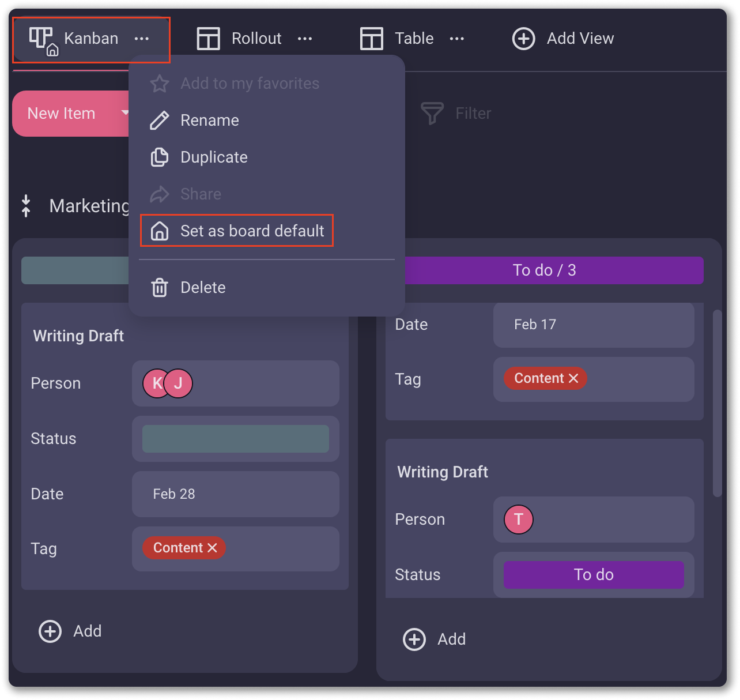Click the purple To do status swatch

click(594, 575)
